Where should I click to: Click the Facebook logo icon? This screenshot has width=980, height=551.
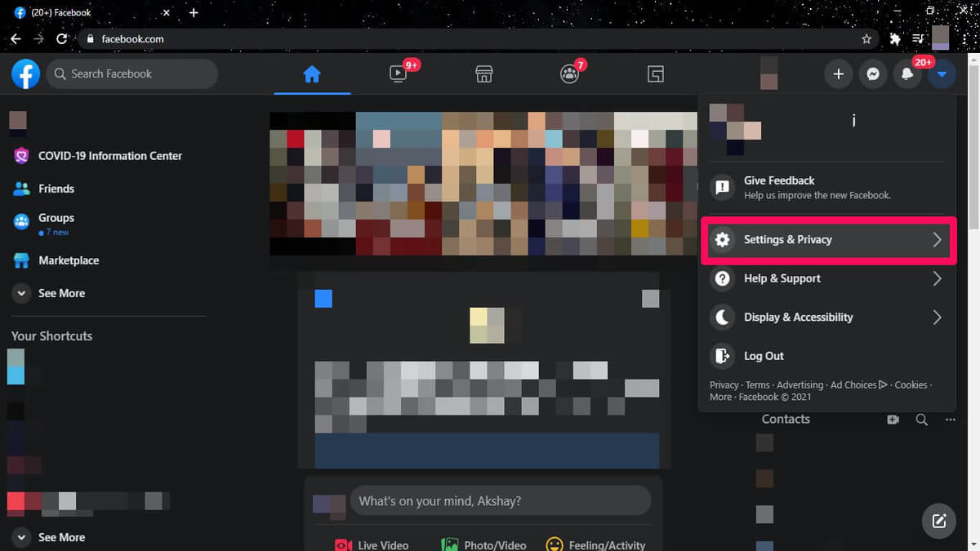pos(25,74)
